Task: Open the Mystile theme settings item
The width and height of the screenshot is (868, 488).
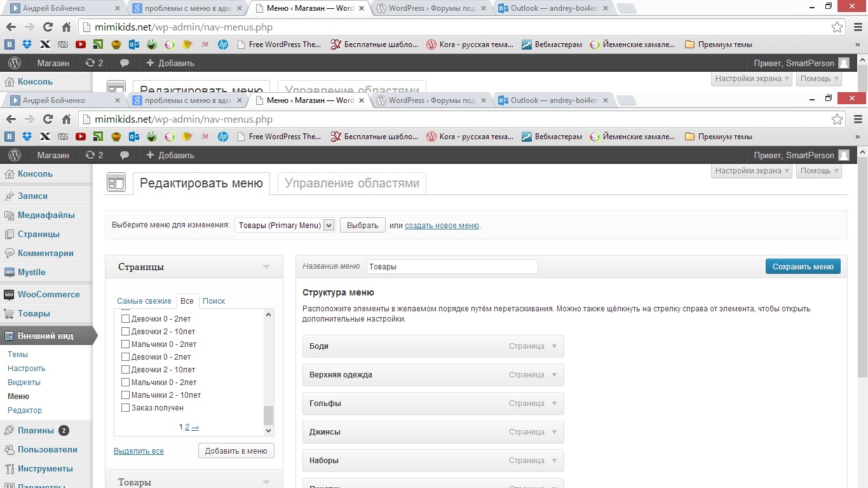Action: coord(31,273)
